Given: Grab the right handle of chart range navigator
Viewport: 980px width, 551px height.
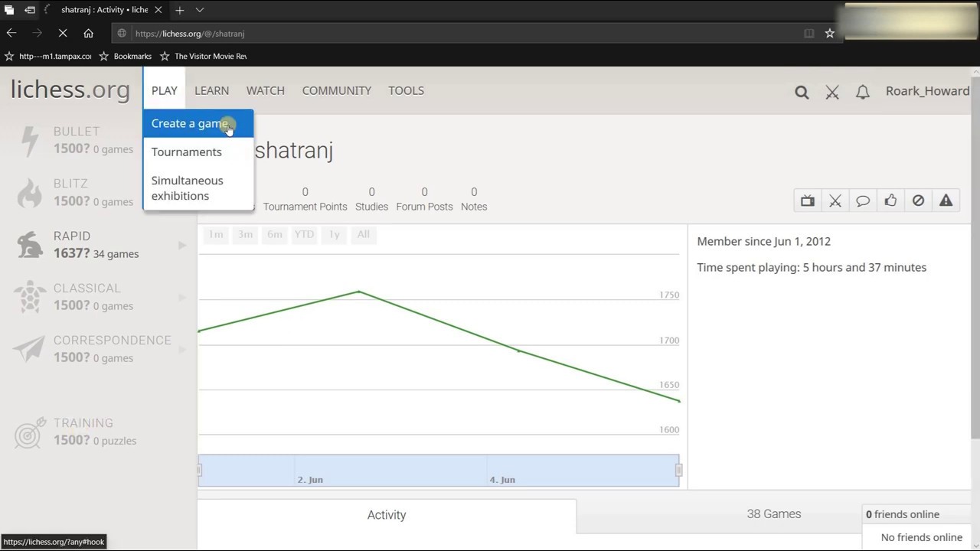Looking at the screenshot, I should pyautogui.click(x=678, y=471).
